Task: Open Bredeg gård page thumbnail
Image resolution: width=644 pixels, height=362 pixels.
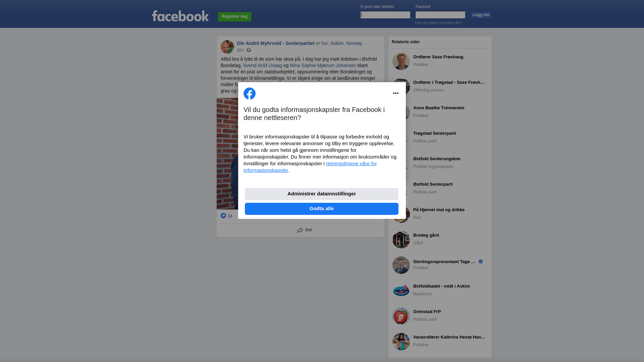Action: 401,240
